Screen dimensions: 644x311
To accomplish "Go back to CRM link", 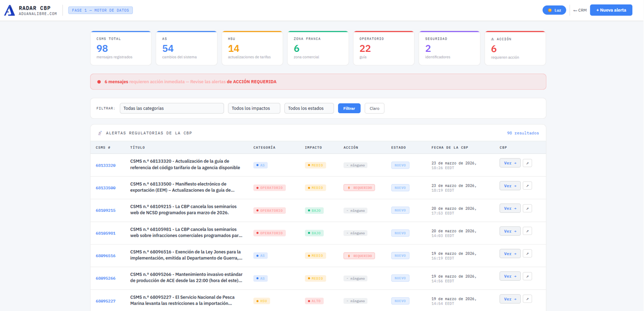I will pyautogui.click(x=580, y=10).
